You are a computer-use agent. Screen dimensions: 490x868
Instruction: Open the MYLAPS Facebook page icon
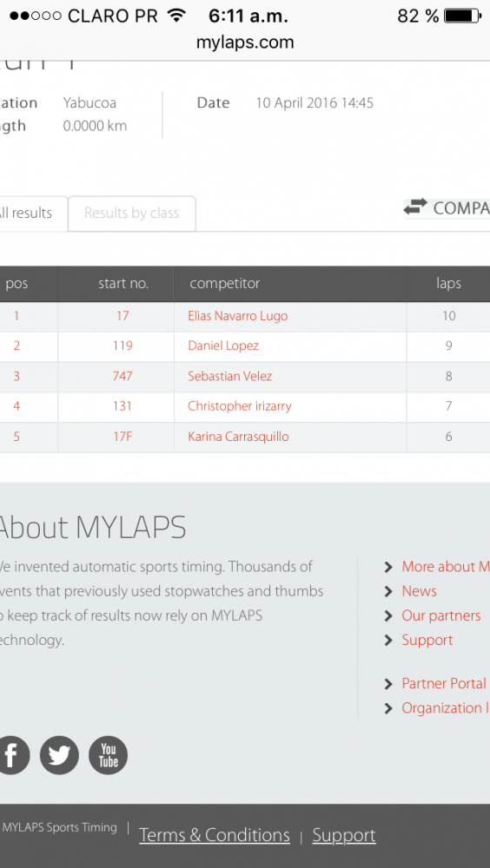11,755
